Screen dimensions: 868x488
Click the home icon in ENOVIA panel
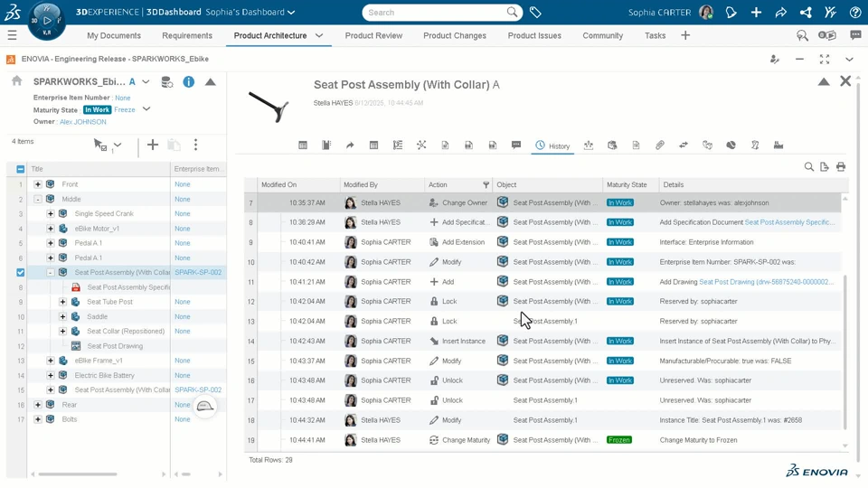click(x=17, y=80)
